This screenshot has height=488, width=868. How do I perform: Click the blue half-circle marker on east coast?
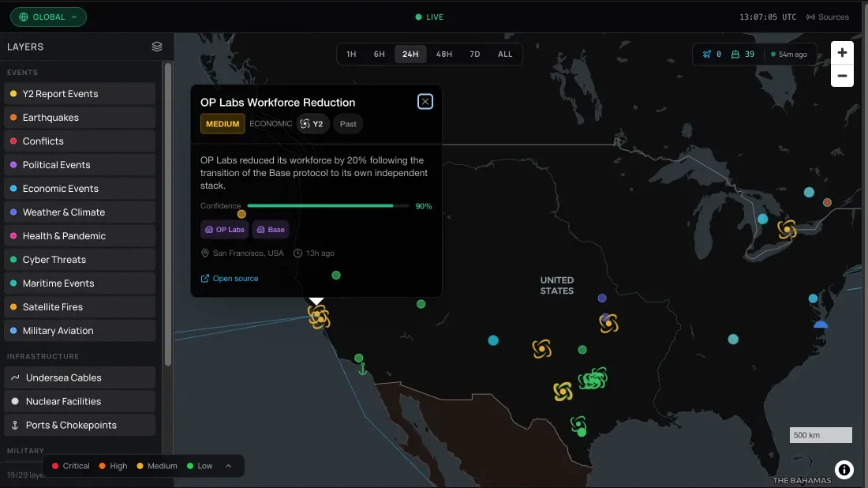click(821, 324)
